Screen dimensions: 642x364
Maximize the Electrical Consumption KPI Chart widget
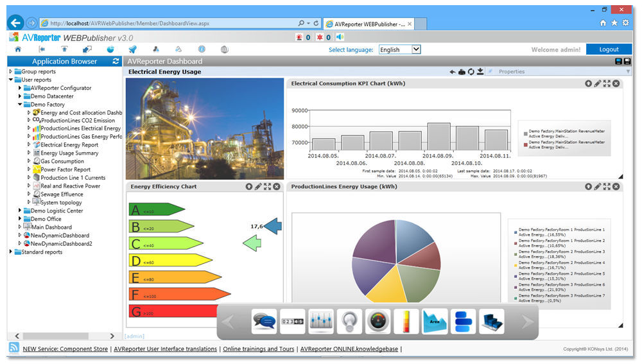click(607, 83)
